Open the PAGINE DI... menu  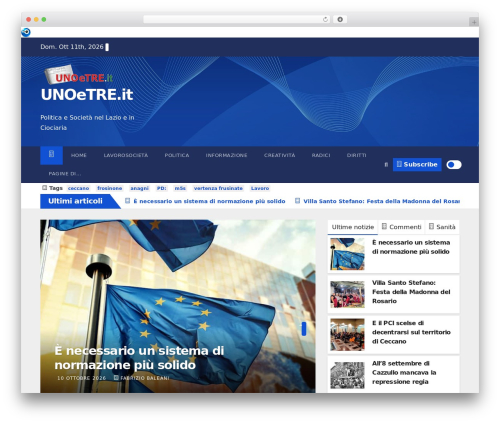[65, 174]
